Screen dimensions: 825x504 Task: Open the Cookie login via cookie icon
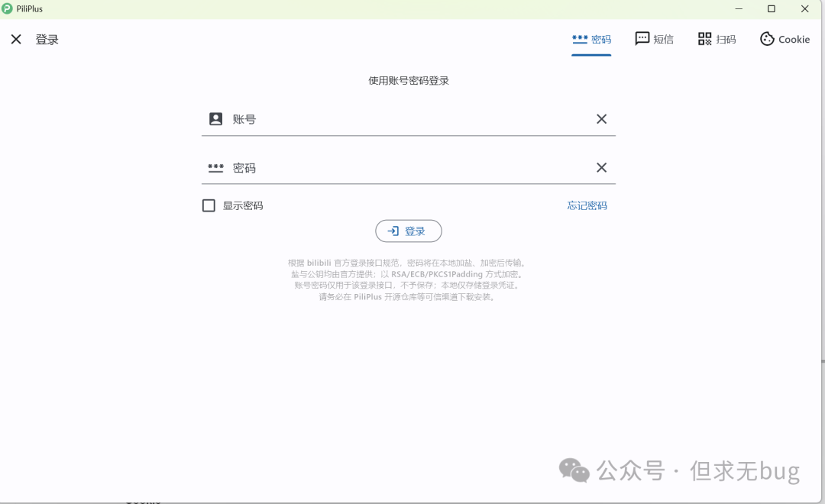767,39
